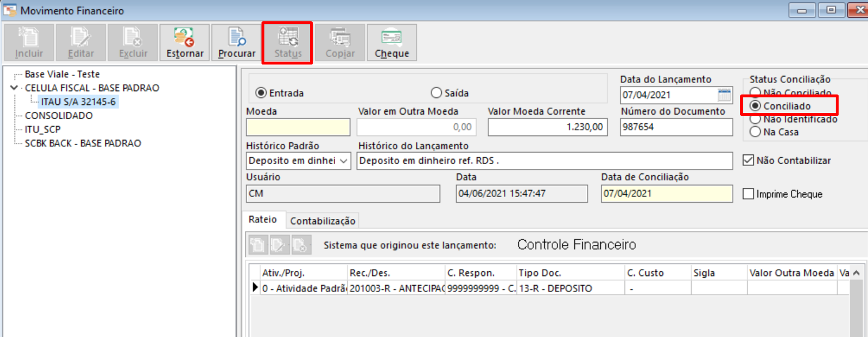
Task: Click the Incluir toolbar button
Action: pyautogui.click(x=29, y=43)
